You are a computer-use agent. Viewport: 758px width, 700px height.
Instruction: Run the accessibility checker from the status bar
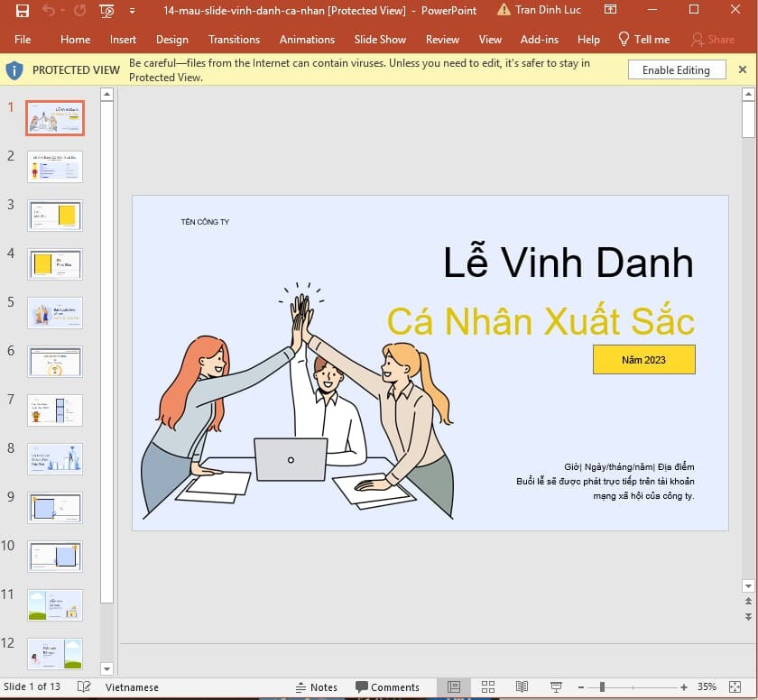pyautogui.click(x=83, y=686)
